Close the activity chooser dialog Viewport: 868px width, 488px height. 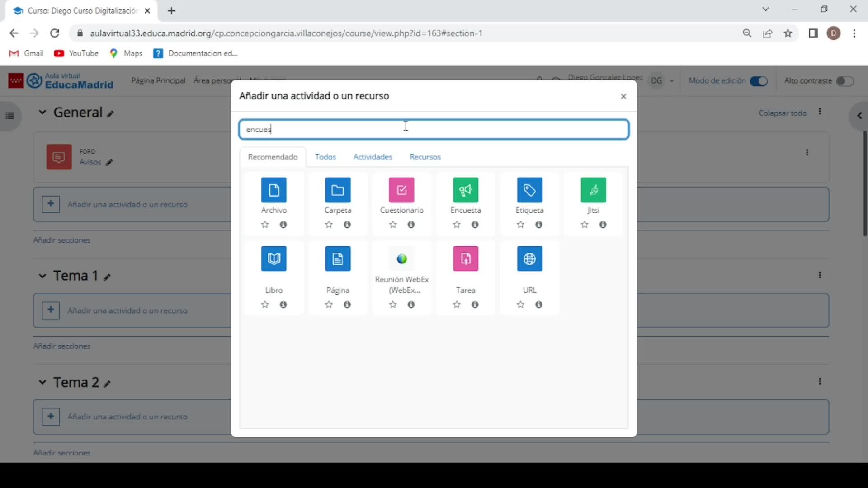623,96
